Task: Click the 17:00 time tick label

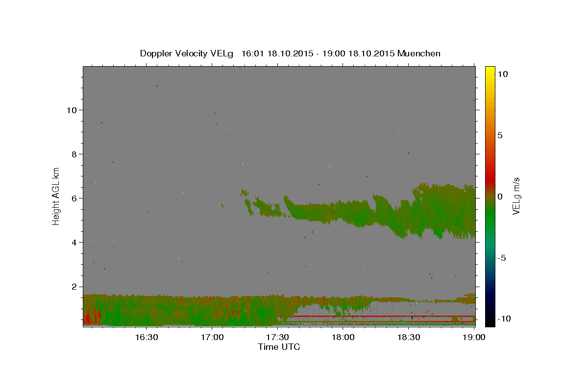Action: tap(212, 337)
